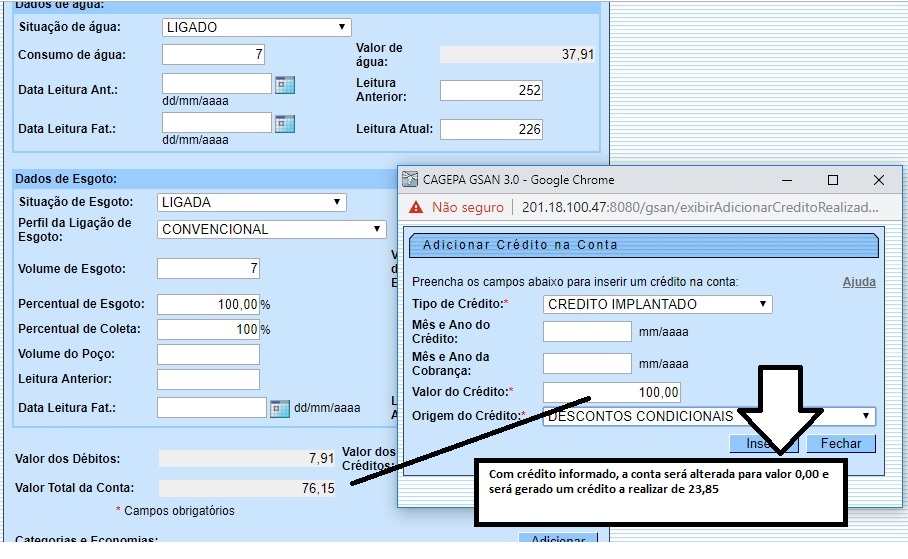Click the water Leitura Anterior field showing 252
The height and width of the screenshot is (559, 908).
(491, 90)
